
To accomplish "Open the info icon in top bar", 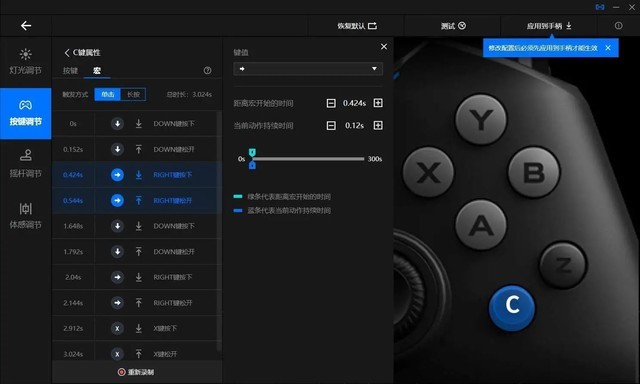I will 618,26.
